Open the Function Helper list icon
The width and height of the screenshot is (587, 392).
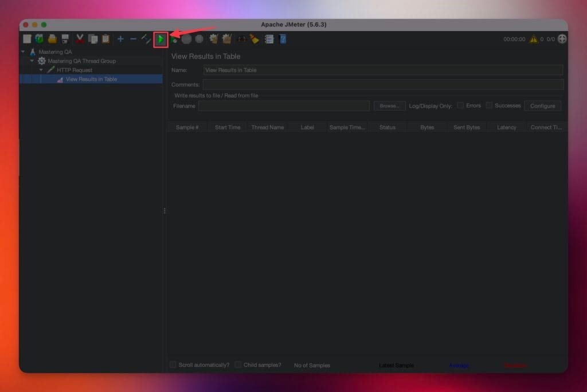coord(269,39)
